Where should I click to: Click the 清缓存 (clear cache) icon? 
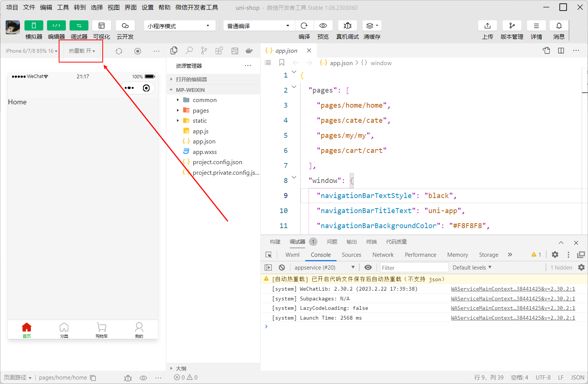(x=370, y=25)
